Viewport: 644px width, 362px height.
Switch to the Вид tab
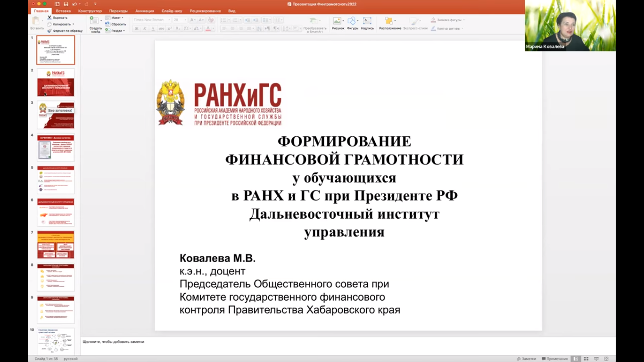pyautogui.click(x=232, y=11)
